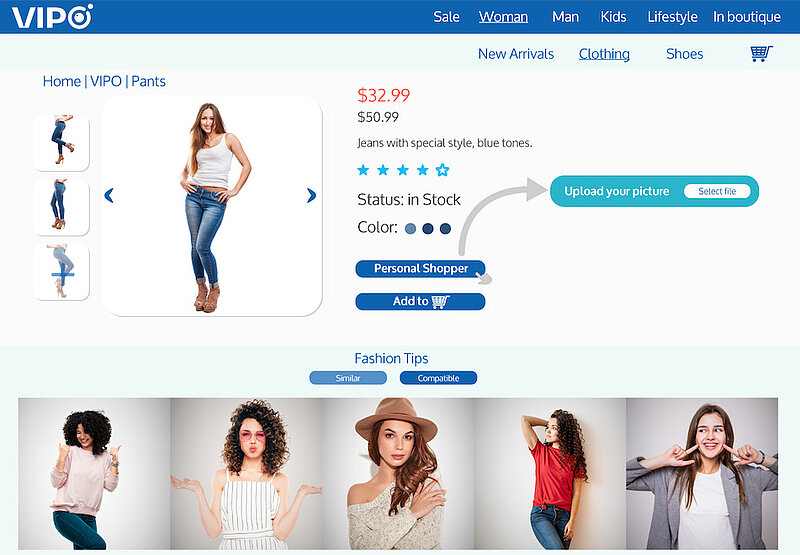Image resolution: width=800 pixels, height=555 pixels.
Task: Open the Sale menu item
Action: pyautogui.click(x=446, y=17)
